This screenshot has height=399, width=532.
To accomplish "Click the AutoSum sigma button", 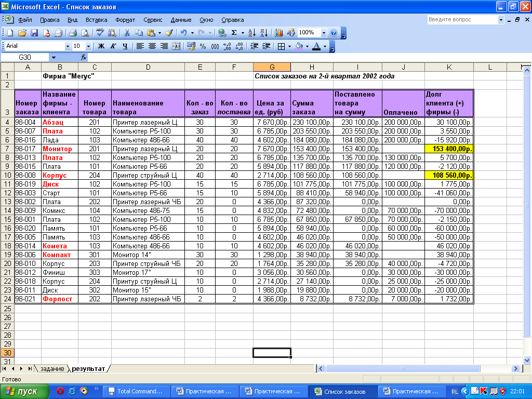I will click(x=234, y=33).
